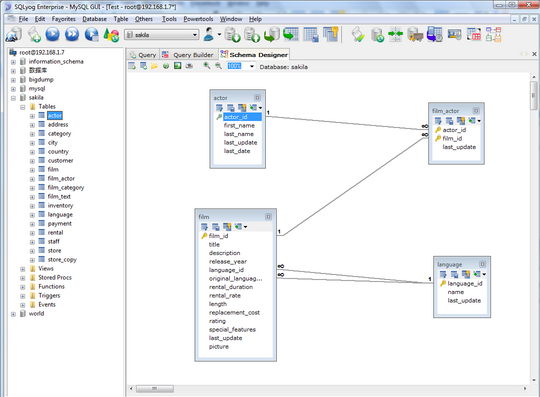Screen dimensions: 540x397
Task: Click the zoom in magnifier in Schema Designer
Action: (x=207, y=65)
